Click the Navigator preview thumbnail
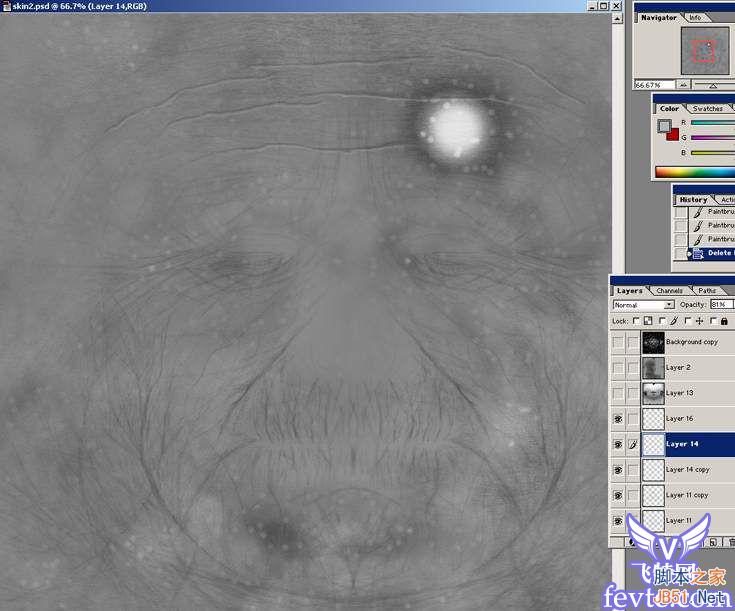This screenshot has width=735, height=611. (705, 50)
